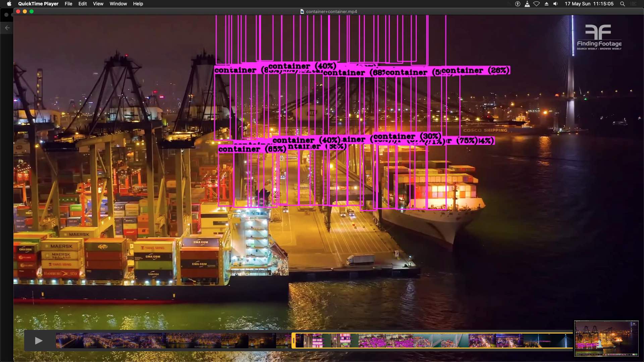The width and height of the screenshot is (644, 362).
Task: Click the back arrow in left sidebar
Action: (7, 28)
